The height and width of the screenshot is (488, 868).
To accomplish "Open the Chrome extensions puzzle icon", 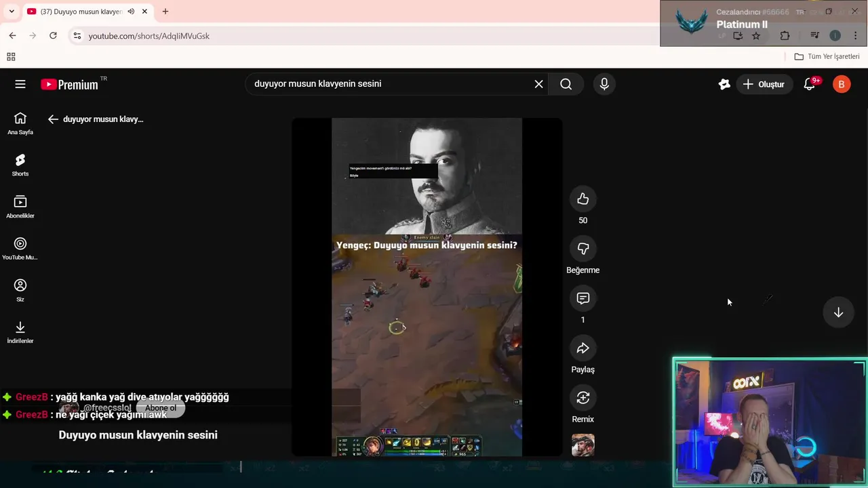I will tap(785, 35).
